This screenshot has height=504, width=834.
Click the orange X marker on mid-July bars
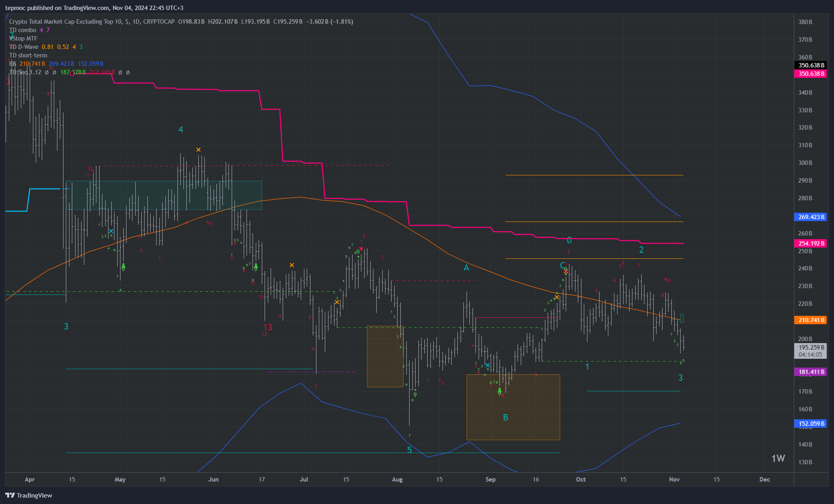point(337,302)
